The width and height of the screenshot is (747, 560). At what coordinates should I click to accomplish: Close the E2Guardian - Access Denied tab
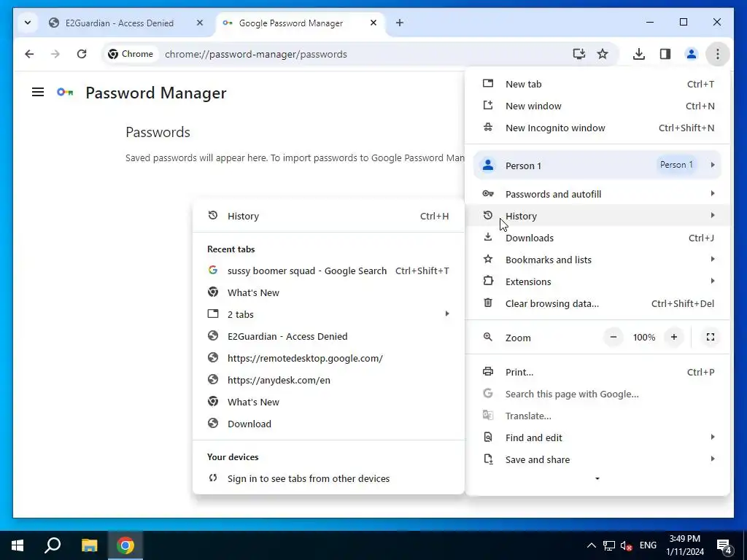[200, 23]
